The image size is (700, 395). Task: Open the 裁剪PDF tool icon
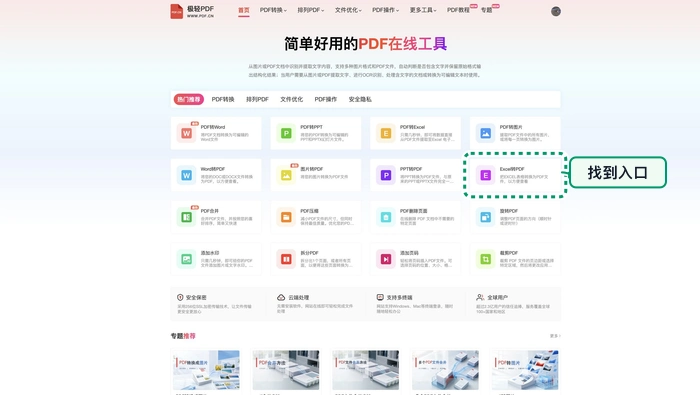(485, 259)
